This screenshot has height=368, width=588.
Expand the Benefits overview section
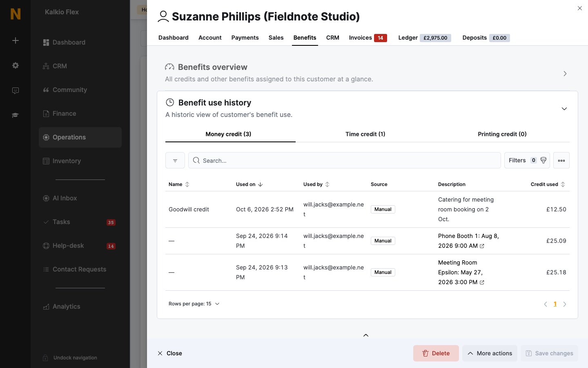click(565, 74)
